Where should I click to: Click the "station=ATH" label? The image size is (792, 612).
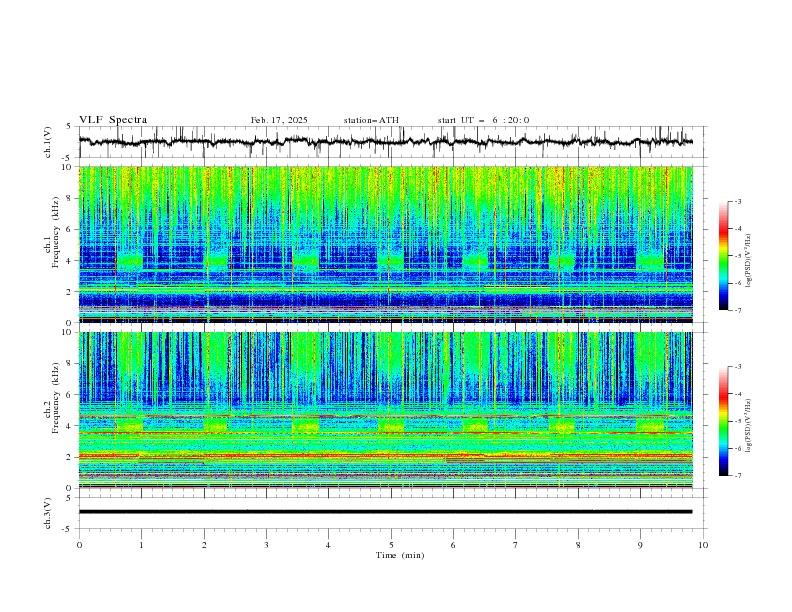coord(371,120)
